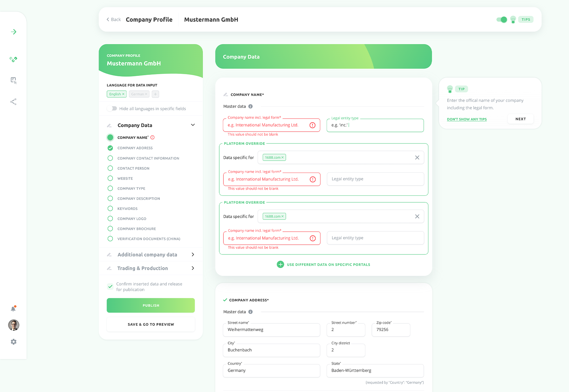Click master Company name incl. legal form field
The width and height of the screenshot is (569, 392).
[x=272, y=125]
